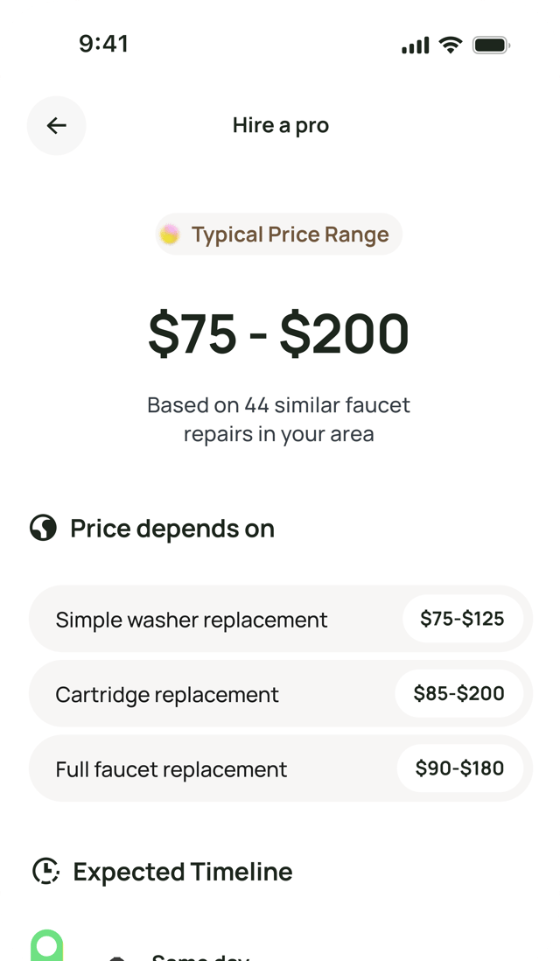Screen dimensions: 560x961
Task: Tap the $85-$200 price pill
Action: [x=459, y=693]
